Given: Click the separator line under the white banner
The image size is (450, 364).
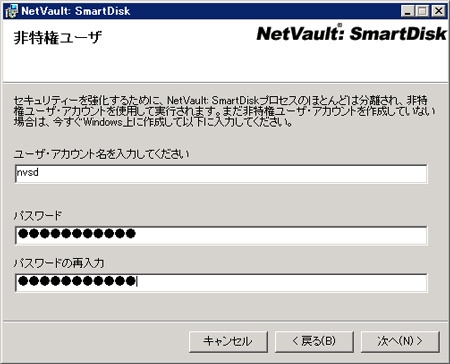Looking at the screenshot, I should tap(225, 82).
